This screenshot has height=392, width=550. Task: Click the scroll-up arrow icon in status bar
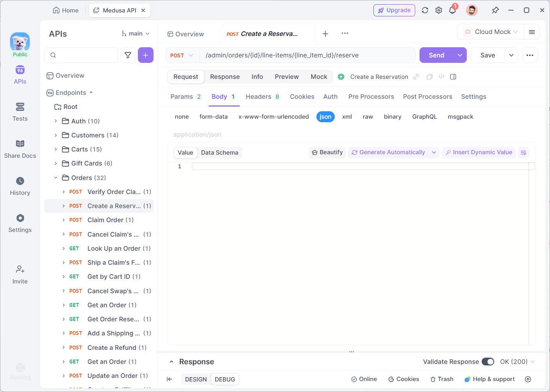[528, 379]
